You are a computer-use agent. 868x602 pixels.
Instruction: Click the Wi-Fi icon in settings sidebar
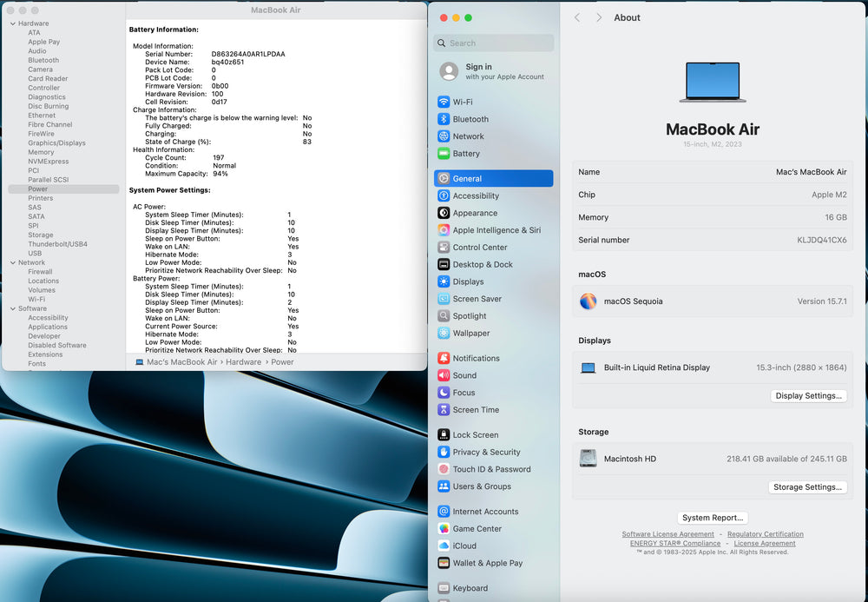pos(444,102)
